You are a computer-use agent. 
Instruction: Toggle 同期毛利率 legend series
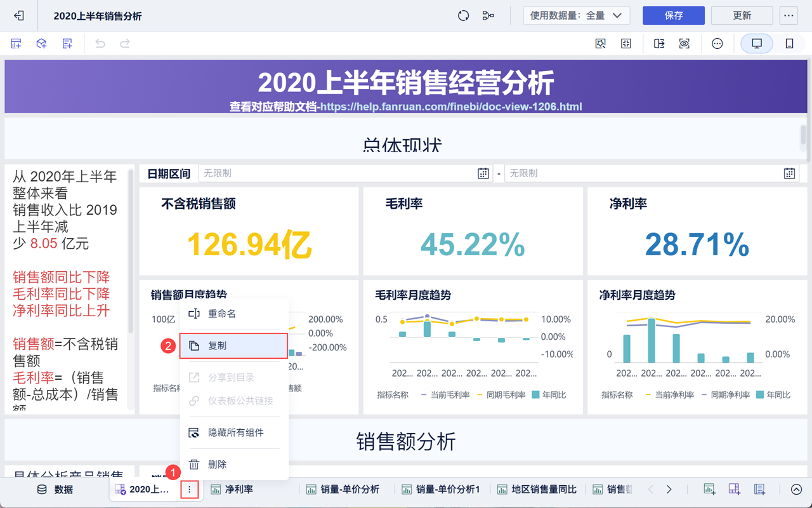(501, 395)
